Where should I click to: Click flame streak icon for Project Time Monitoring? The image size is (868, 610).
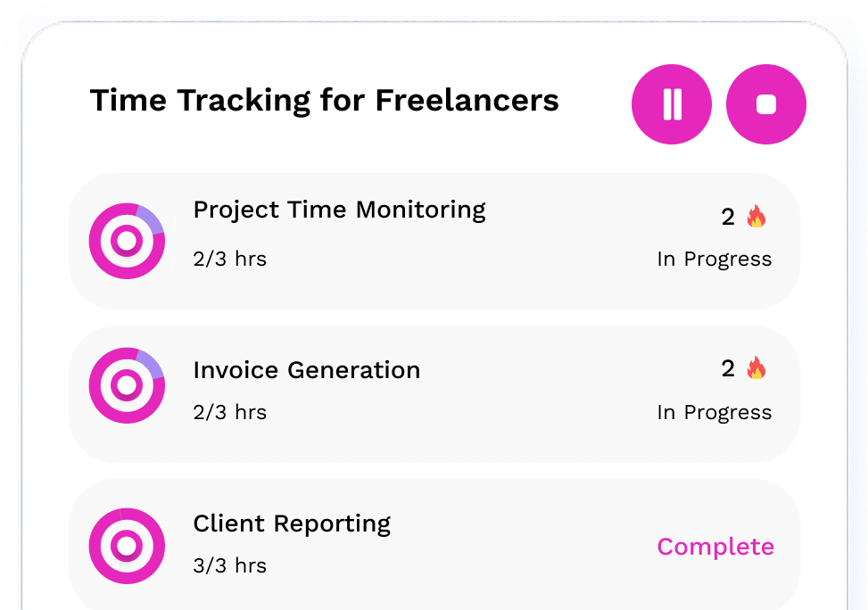click(756, 216)
